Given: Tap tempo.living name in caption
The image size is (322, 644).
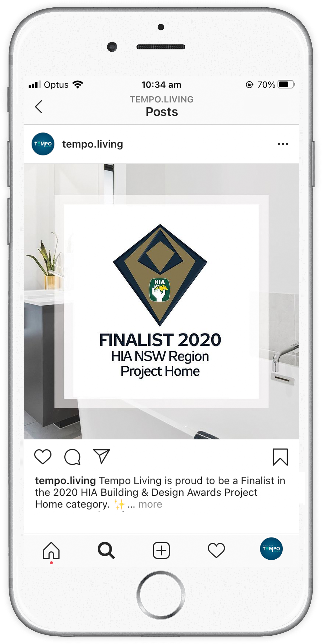Looking at the screenshot, I should coord(66,480).
